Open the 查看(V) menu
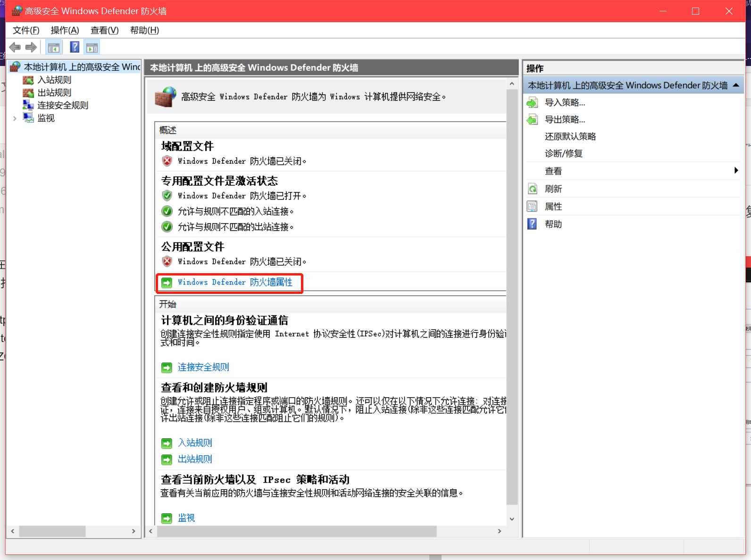 [105, 30]
